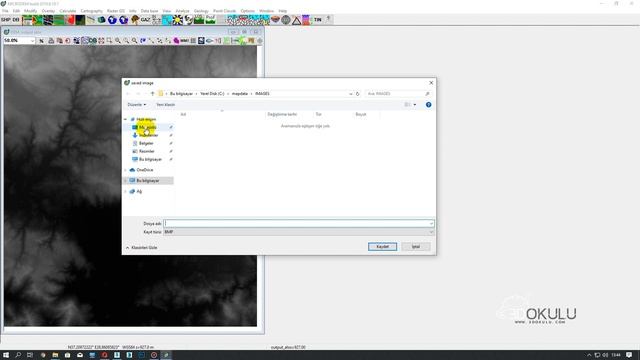This screenshot has height=360, width=640.
Task: Open the 50.0% zoom dropdown
Action: (32, 41)
